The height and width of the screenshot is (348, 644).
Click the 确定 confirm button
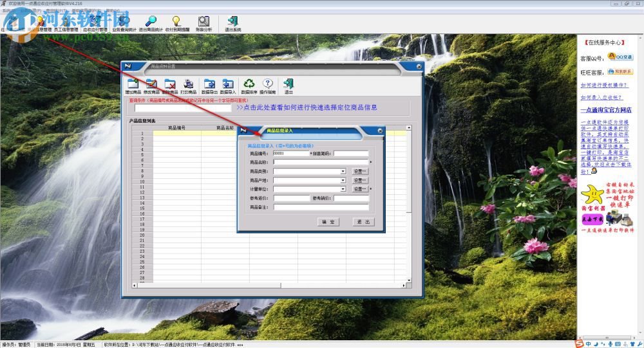328,222
